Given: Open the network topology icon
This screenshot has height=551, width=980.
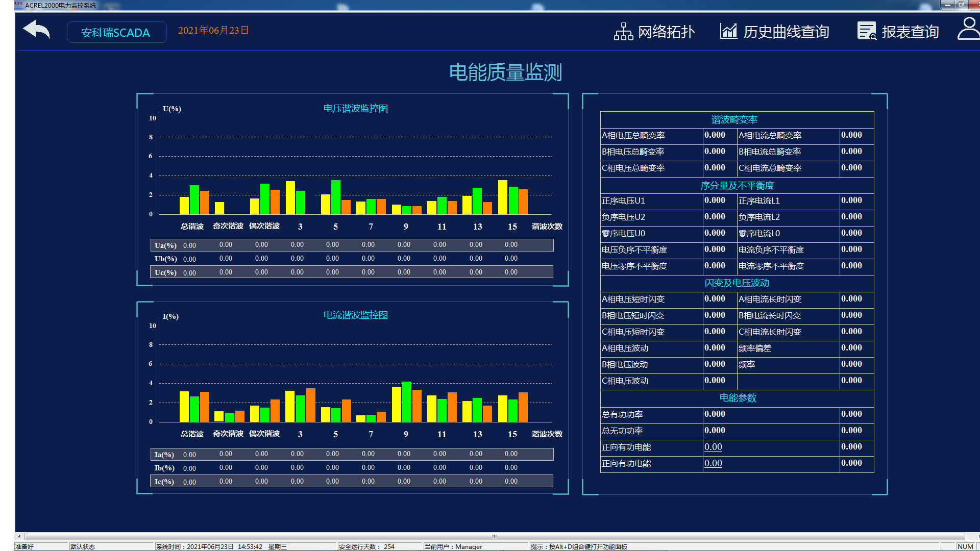Looking at the screenshot, I should coord(623,32).
